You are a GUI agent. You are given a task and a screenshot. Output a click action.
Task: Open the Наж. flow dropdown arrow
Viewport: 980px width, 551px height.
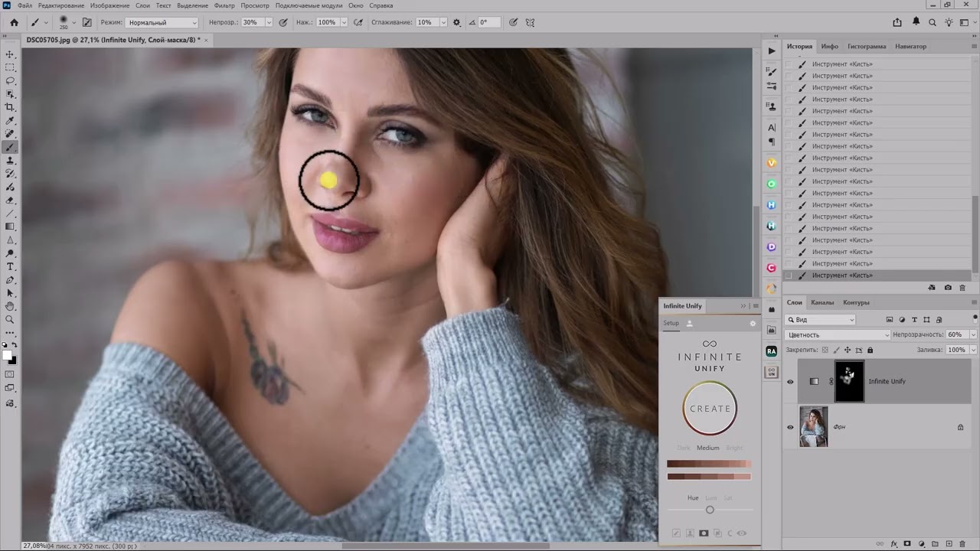[x=345, y=22]
